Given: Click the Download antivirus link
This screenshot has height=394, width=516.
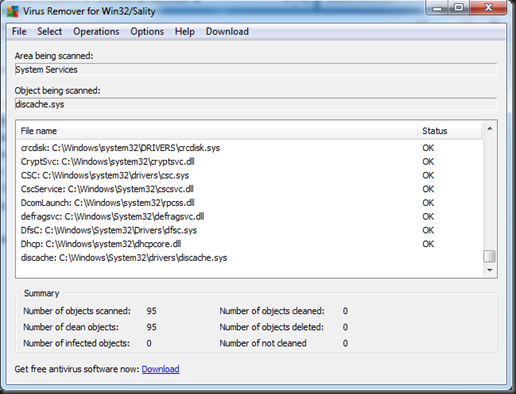Looking at the screenshot, I should 160,369.
